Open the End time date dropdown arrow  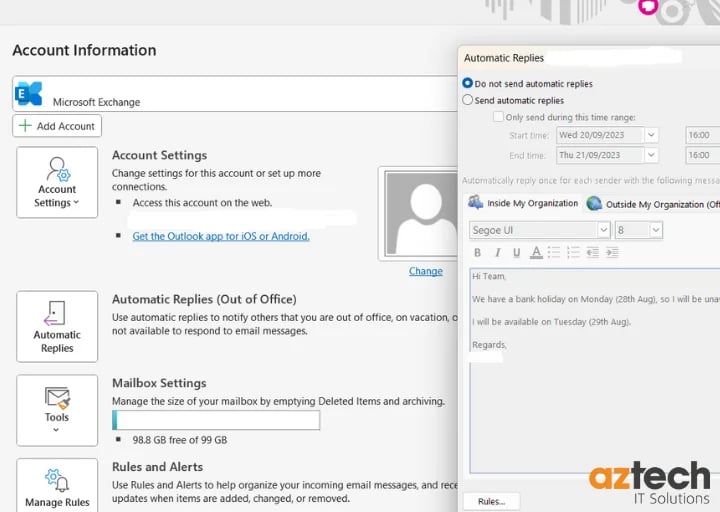[x=651, y=155]
